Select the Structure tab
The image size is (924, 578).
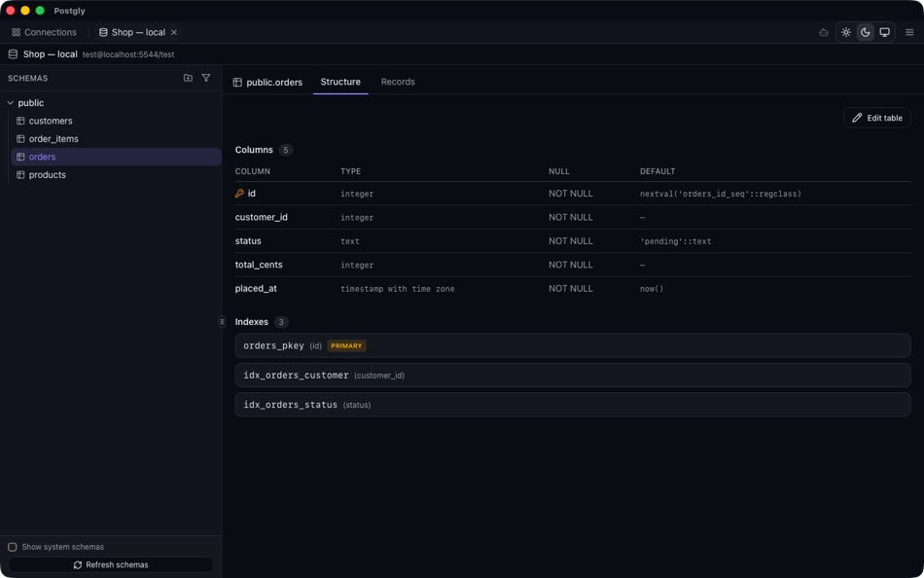coord(340,82)
